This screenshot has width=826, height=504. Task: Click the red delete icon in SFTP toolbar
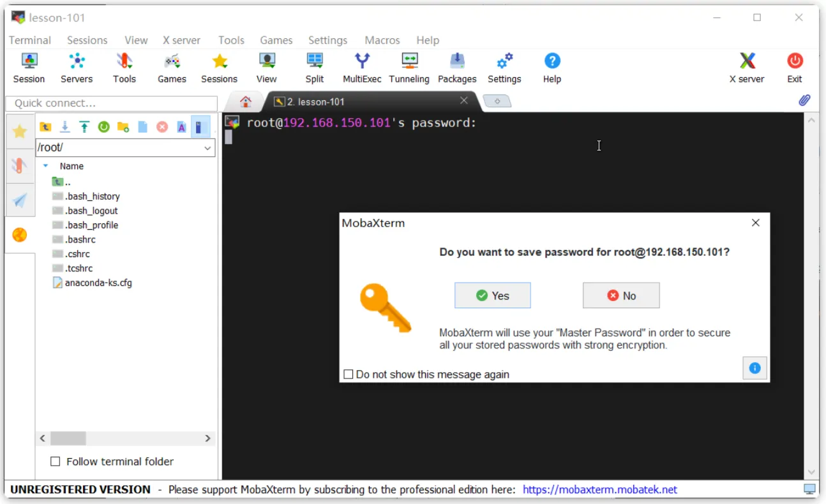162,127
